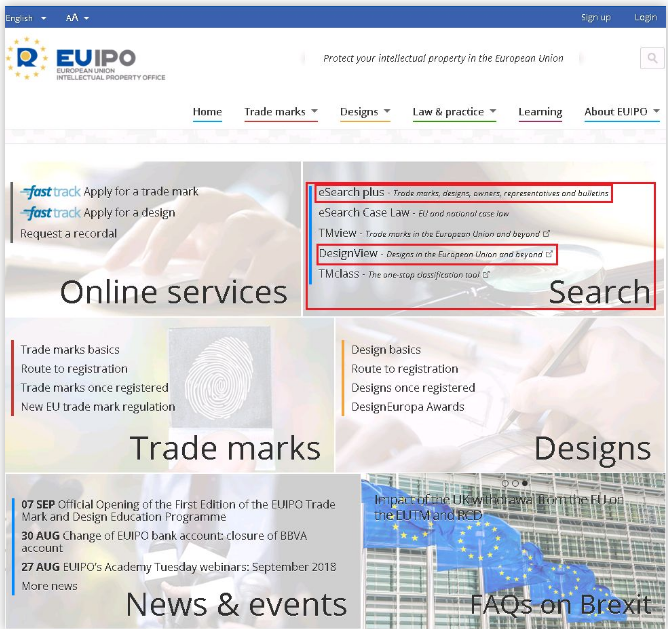Click the EUIPO logo
The height and width of the screenshot is (629, 668).
tap(86, 59)
